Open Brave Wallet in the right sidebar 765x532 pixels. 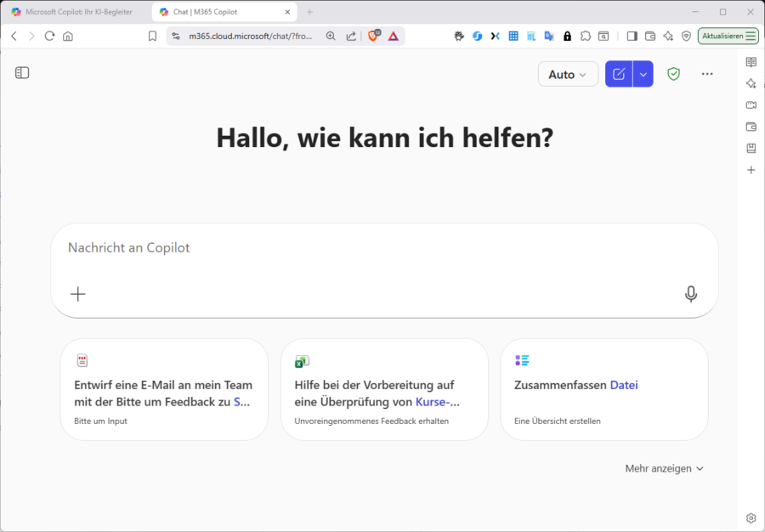click(x=751, y=127)
